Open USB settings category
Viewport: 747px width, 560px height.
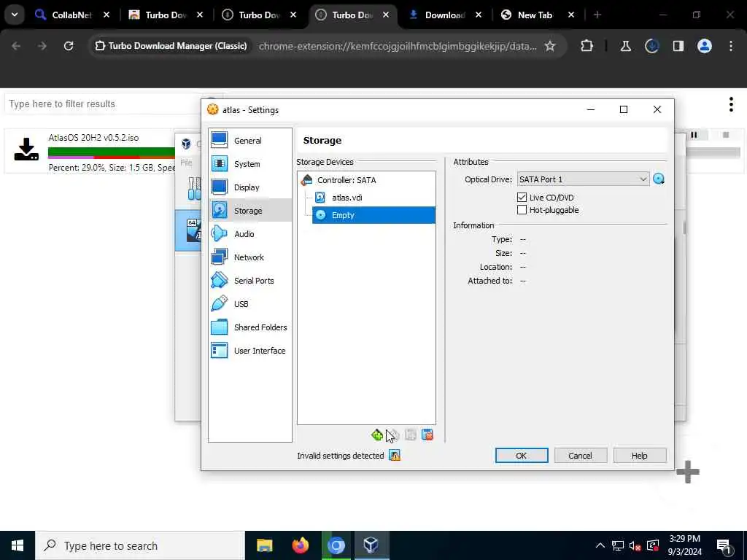point(249,304)
